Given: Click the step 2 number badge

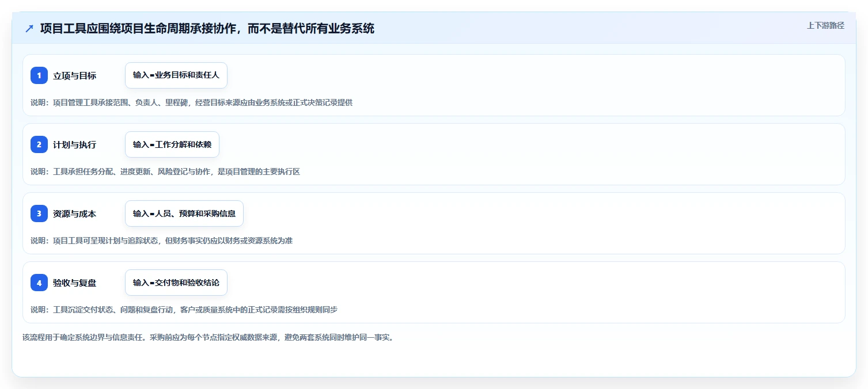Looking at the screenshot, I should point(39,144).
